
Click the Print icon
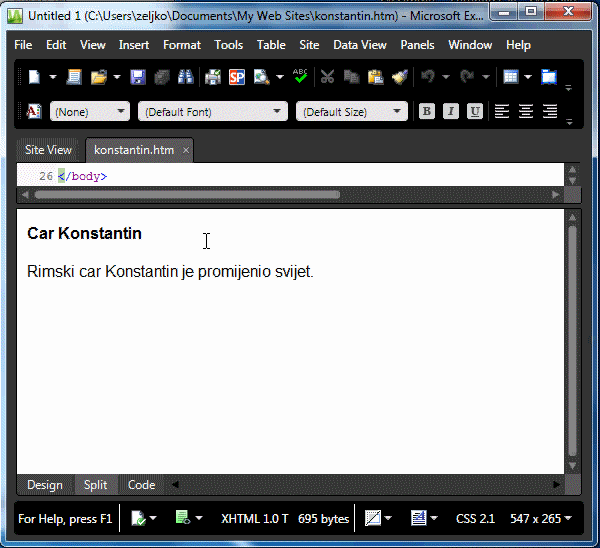213,77
